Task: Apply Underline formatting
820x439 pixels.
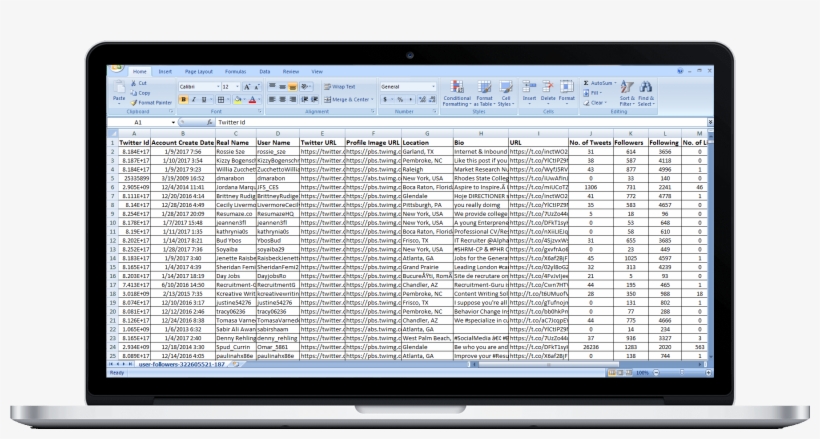Action: 204,99
